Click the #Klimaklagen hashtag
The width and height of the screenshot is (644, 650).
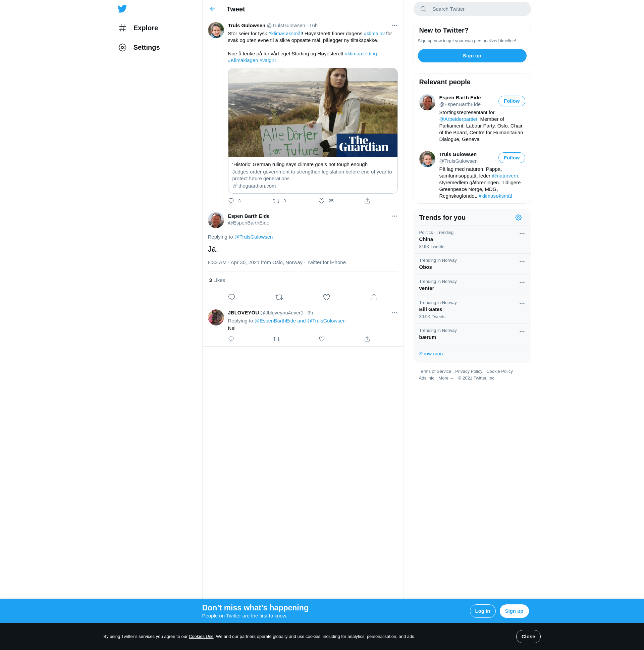click(243, 60)
